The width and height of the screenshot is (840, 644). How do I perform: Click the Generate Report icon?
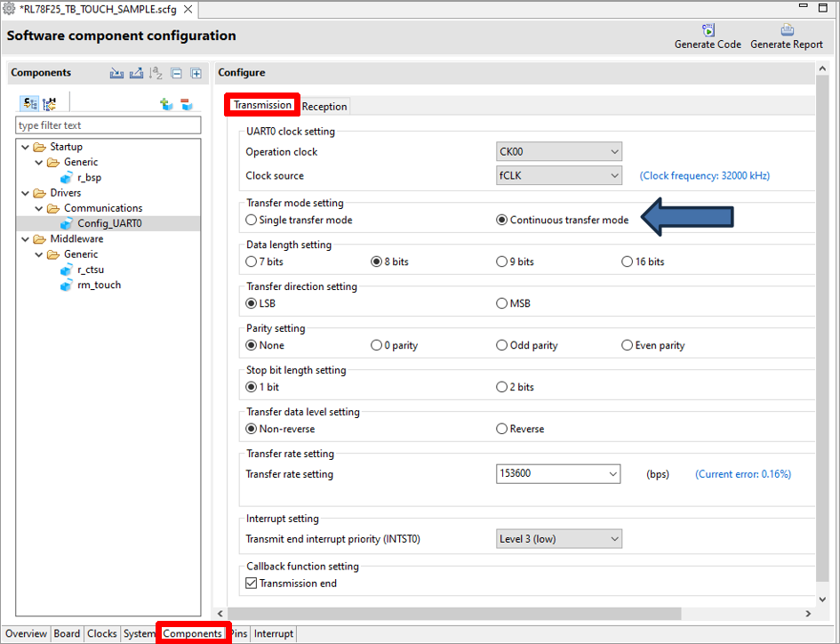tap(787, 30)
